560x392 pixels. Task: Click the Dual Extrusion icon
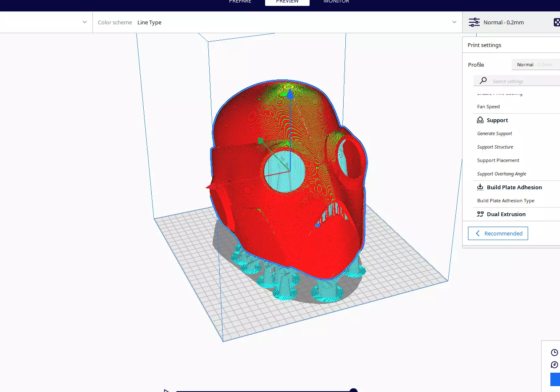coord(480,214)
